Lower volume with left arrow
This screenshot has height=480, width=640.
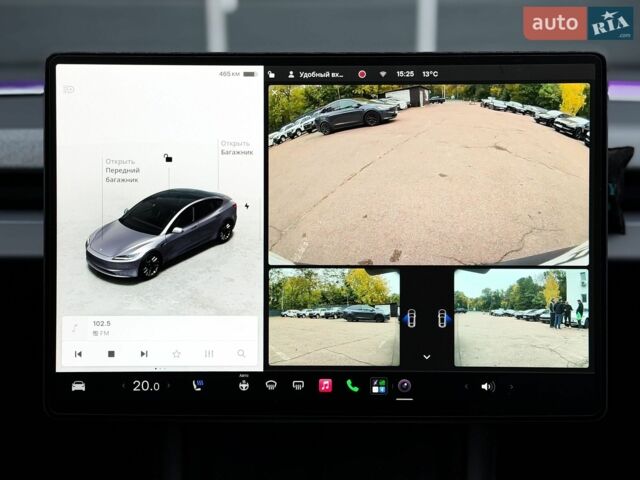pyautogui.click(x=466, y=386)
